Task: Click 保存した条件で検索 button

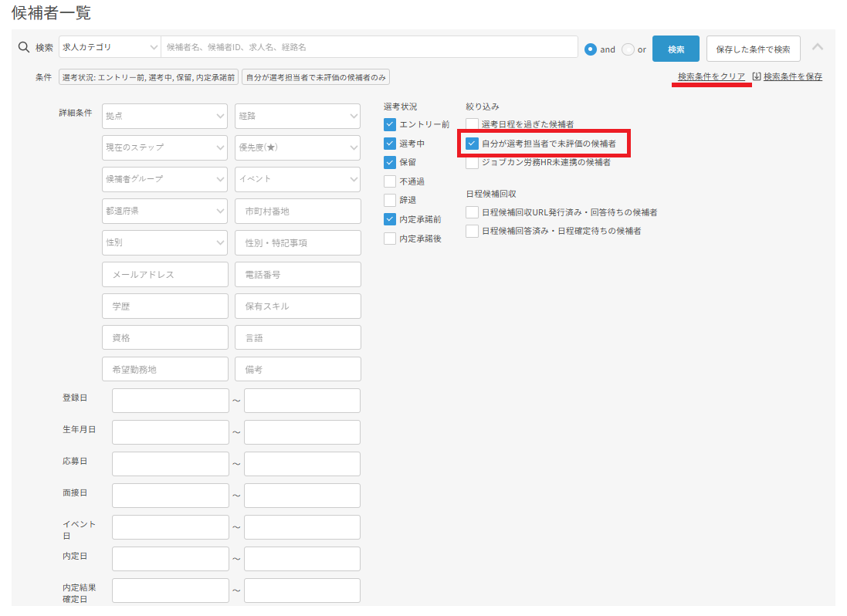Action: point(753,49)
